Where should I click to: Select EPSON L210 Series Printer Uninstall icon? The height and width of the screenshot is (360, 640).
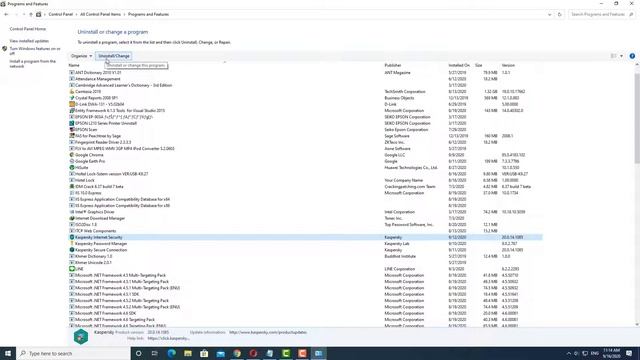tap(72, 123)
